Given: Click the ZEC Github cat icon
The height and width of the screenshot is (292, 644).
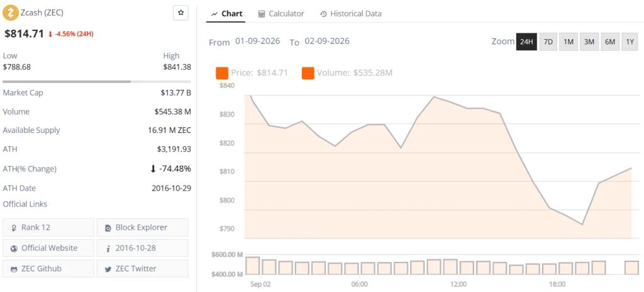Looking at the screenshot, I should [14, 269].
